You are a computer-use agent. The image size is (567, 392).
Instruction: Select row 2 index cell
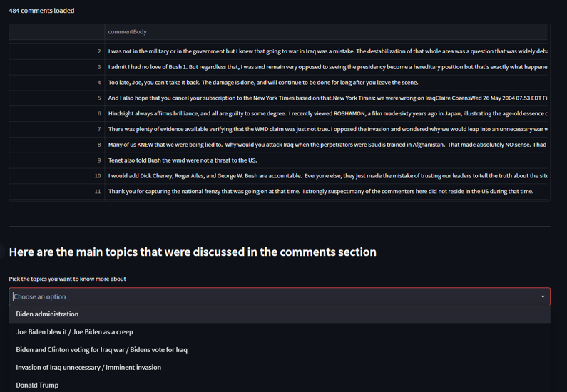tap(57, 51)
